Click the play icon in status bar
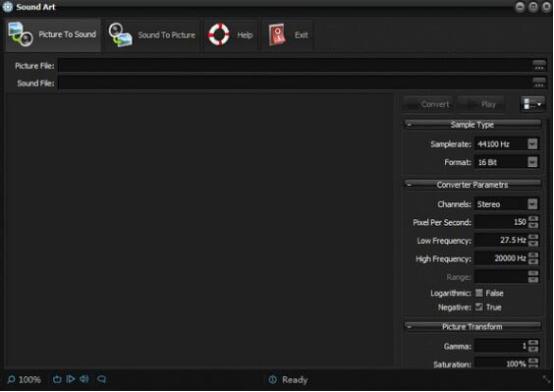 click(71, 379)
